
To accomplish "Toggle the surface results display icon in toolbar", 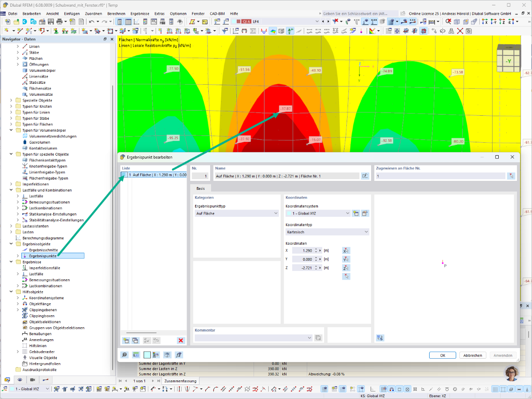I will [x=273, y=31].
